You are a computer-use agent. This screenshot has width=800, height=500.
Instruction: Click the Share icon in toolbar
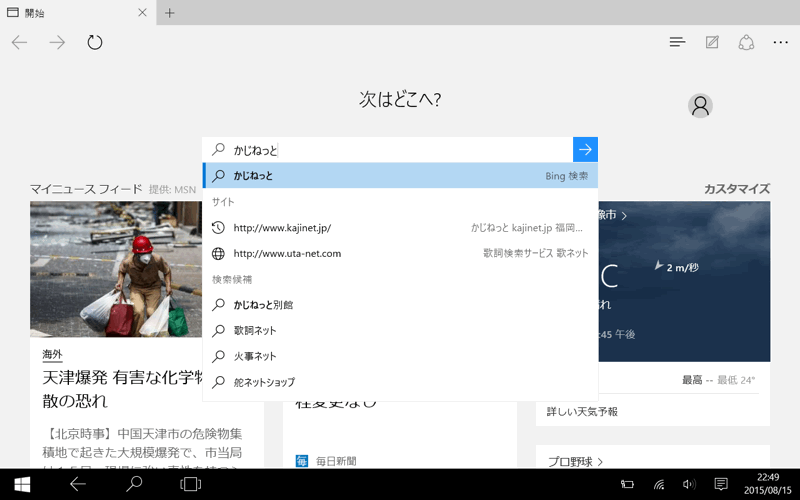[x=746, y=42]
